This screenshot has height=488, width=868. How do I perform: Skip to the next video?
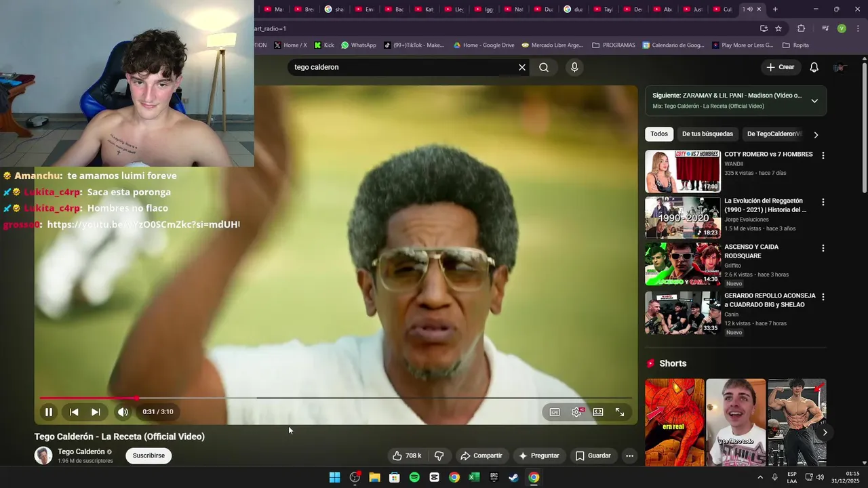click(x=96, y=411)
